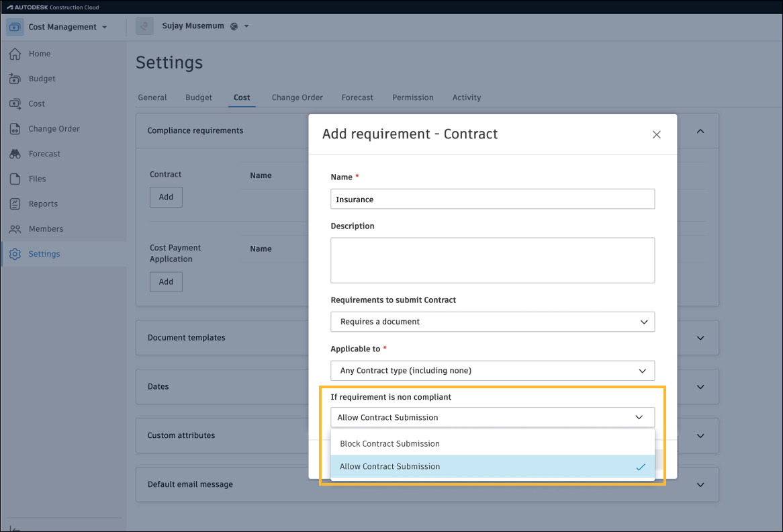783x532 pixels.
Task: Click the Cost sidebar icon
Action: [15, 103]
